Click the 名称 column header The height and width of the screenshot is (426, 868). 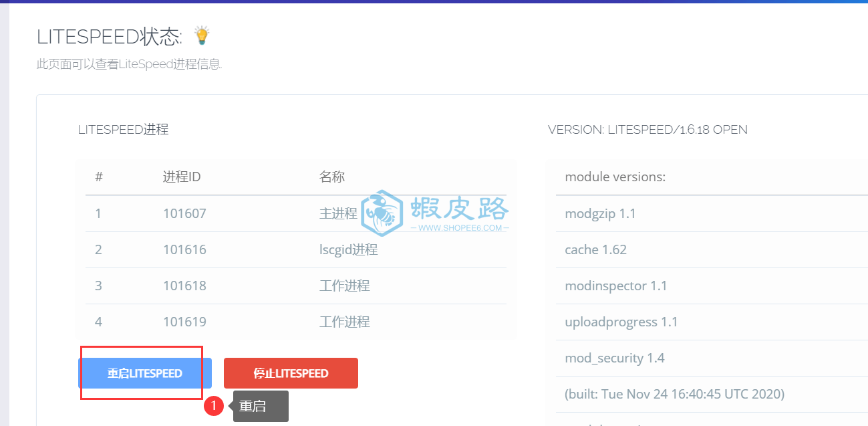(332, 177)
